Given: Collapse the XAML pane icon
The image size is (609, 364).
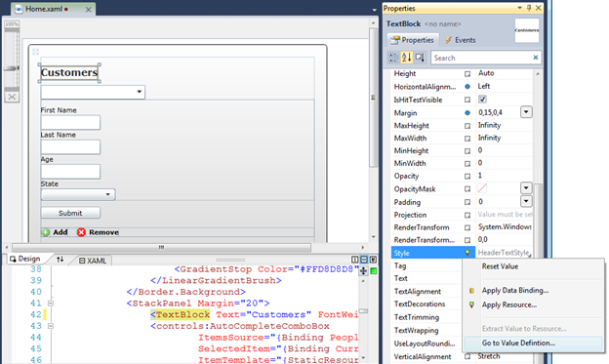Looking at the screenshot, I should coord(373,260).
